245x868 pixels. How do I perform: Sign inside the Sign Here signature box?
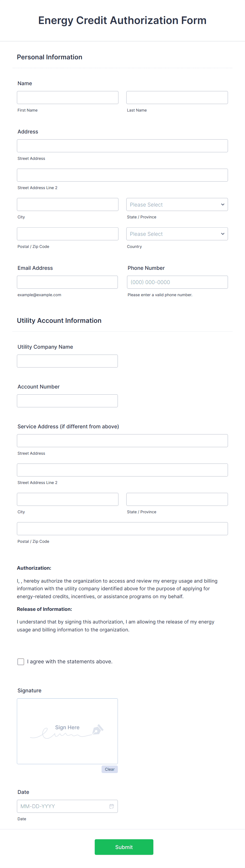[x=67, y=731]
